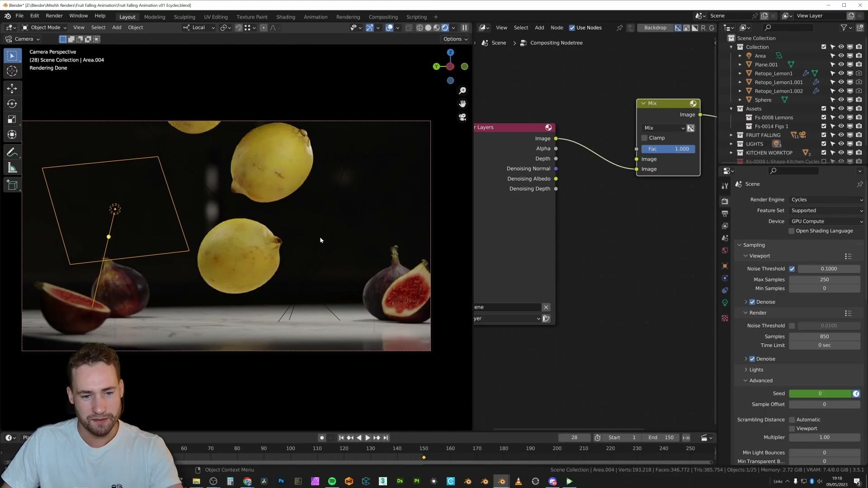Open the Mix blend type dropdown

pyautogui.click(x=664, y=128)
